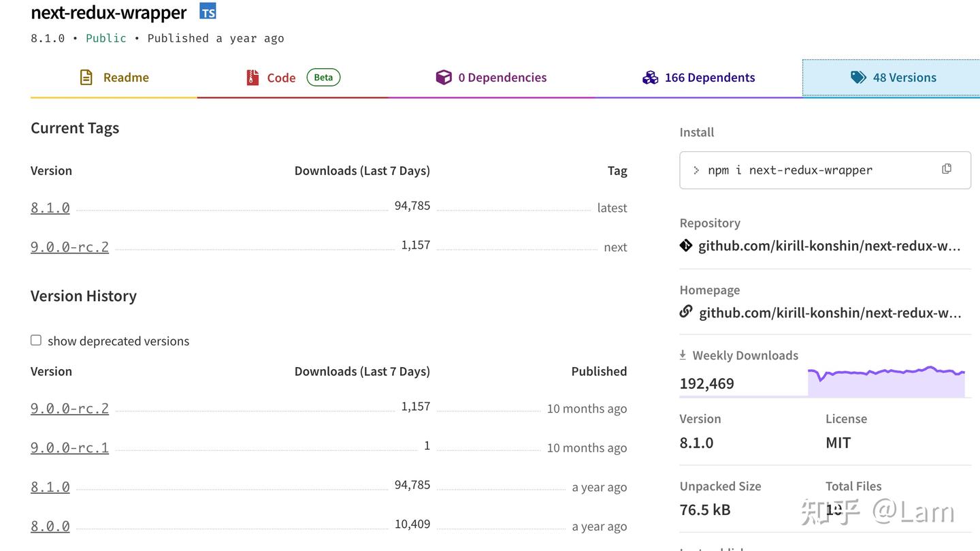The width and height of the screenshot is (980, 551).
Task: Open the repository link github.com/kirill-konshin
Action: (830, 245)
